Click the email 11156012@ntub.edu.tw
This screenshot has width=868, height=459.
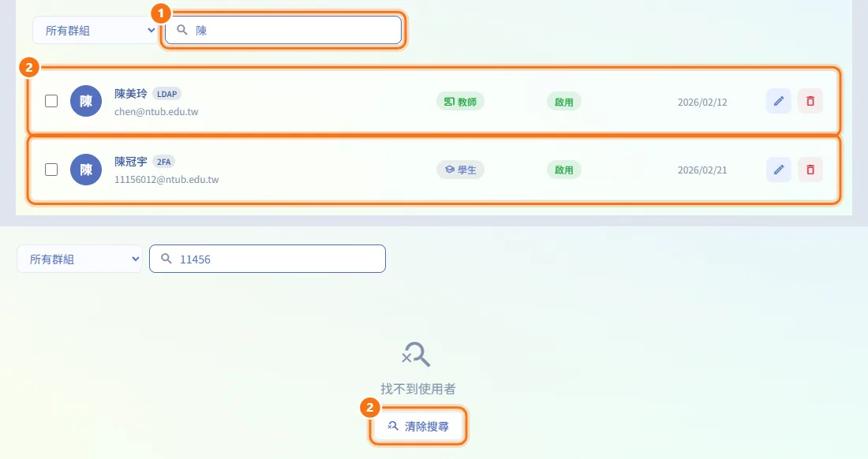click(166, 180)
